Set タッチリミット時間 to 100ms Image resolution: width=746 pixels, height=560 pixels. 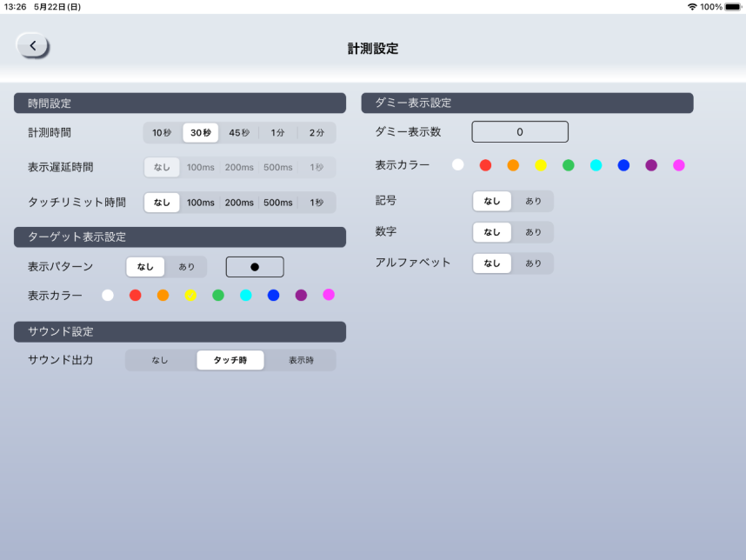199,202
